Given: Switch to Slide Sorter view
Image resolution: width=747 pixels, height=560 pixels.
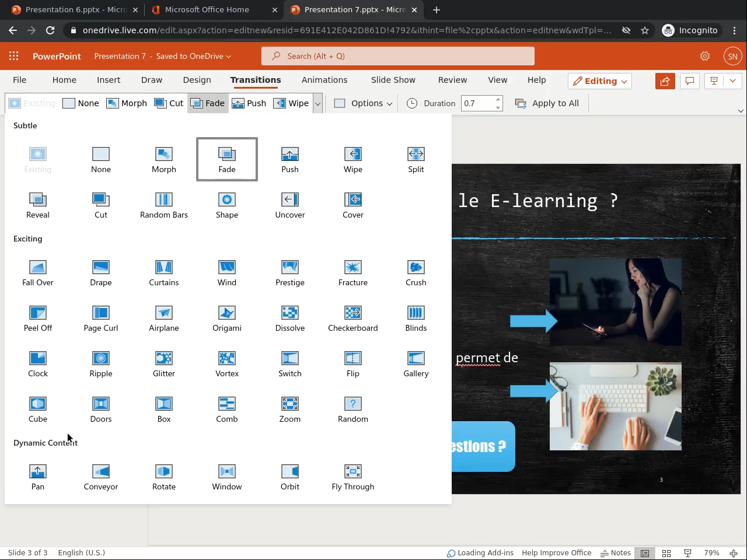Looking at the screenshot, I should pyautogui.click(x=666, y=553).
